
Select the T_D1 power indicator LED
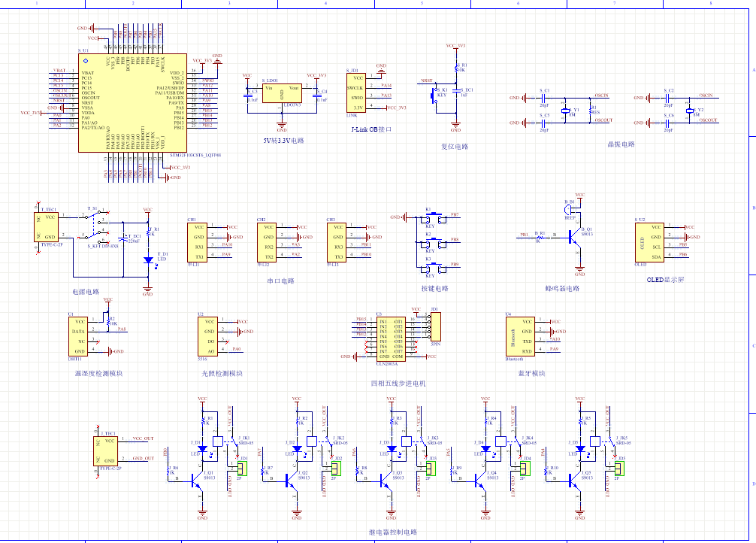148,259
